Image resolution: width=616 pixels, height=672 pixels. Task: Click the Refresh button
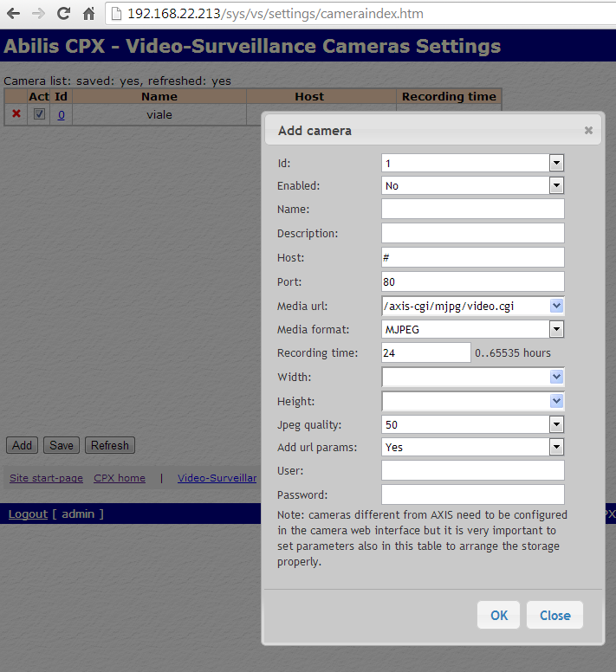pyautogui.click(x=110, y=445)
